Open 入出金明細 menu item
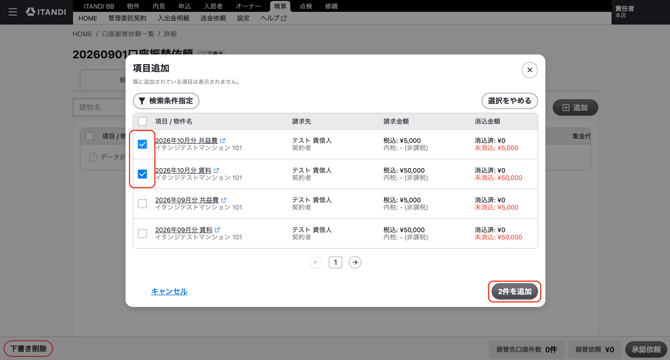The width and height of the screenshot is (670, 360). [x=173, y=18]
